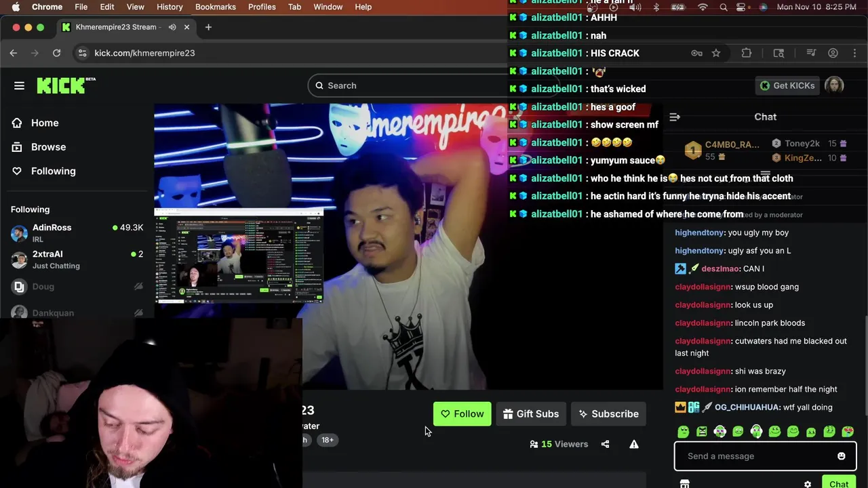The width and height of the screenshot is (868, 488).
Task: Open Browse in the sidebar
Action: click(48, 147)
